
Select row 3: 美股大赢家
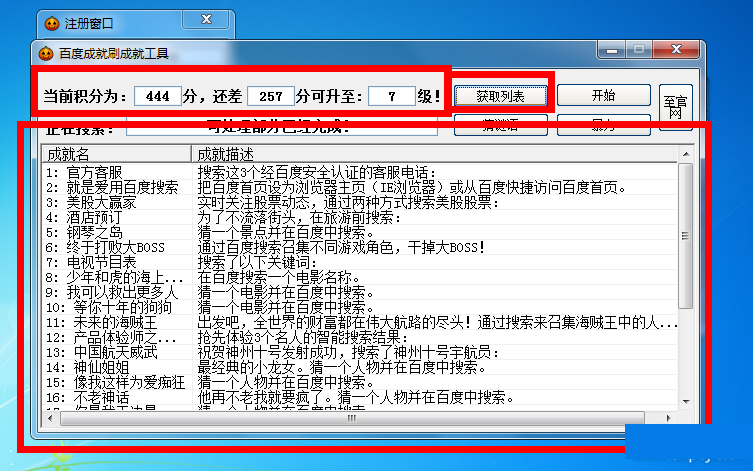click(x=359, y=202)
